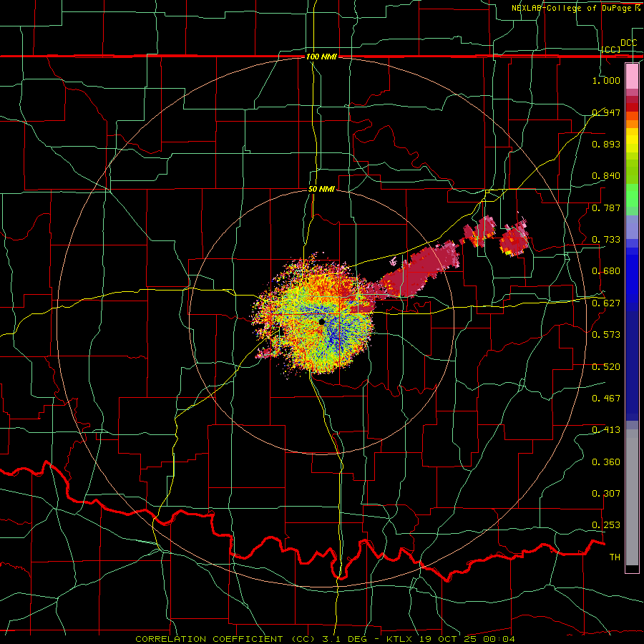Screen dimensions: 644x644
Task: Select the 0.467 scale value
Action: [606, 399]
